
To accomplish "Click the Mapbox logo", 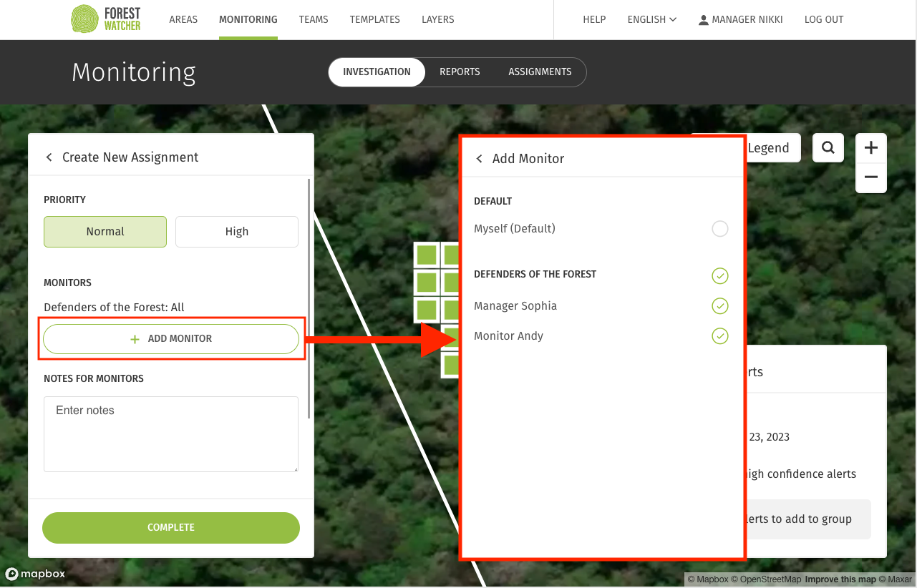I will tap(35, 574).
